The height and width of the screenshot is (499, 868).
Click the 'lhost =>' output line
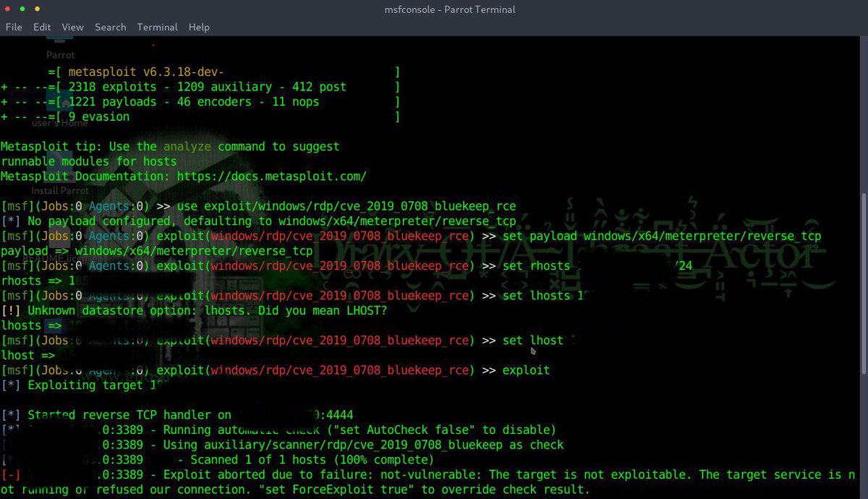point(27,355)
